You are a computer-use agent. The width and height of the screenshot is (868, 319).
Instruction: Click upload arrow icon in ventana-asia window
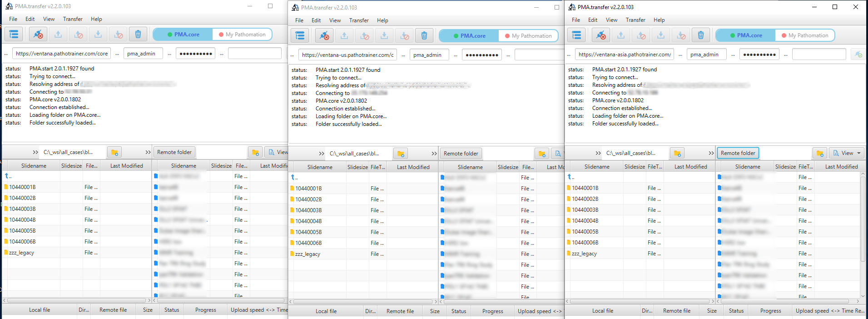[x=620, y=35]
